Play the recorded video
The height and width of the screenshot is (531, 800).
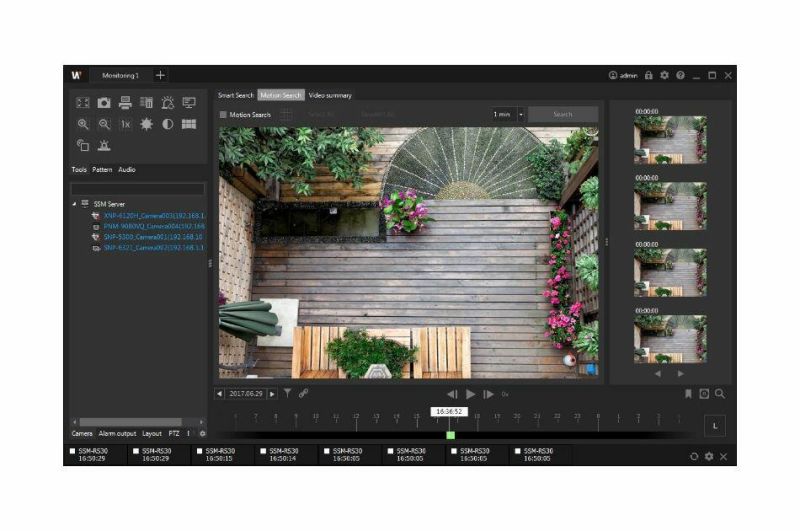470,394
